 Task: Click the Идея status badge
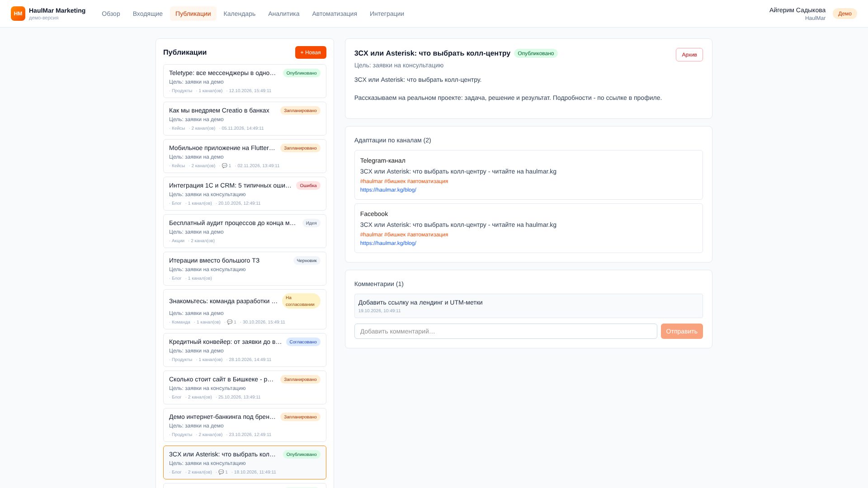pos(311,223)
